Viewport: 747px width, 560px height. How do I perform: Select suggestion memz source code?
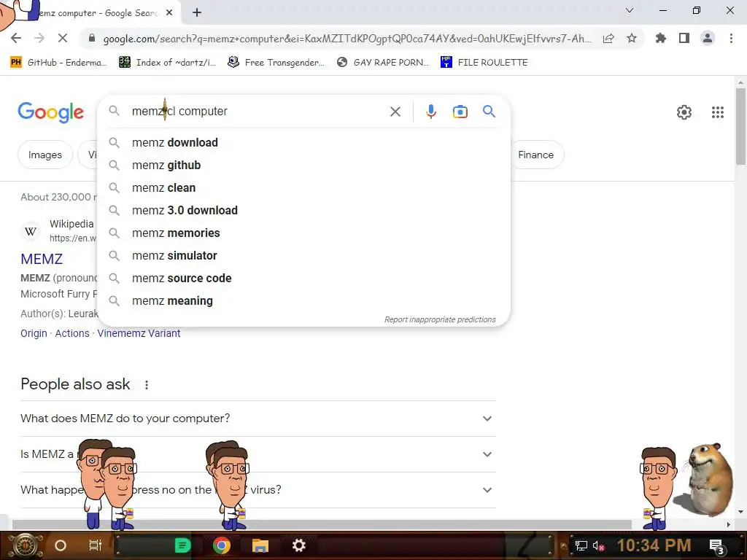pyautogui.click(x=303, y=278)
